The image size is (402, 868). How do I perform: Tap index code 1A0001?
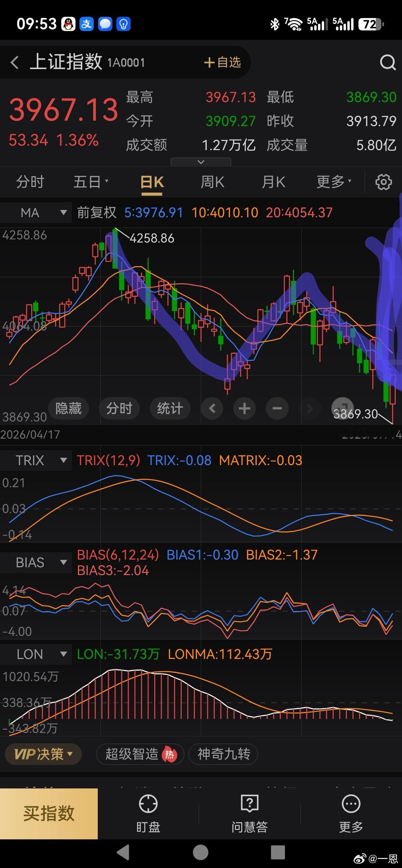click(x=126, y=63)
